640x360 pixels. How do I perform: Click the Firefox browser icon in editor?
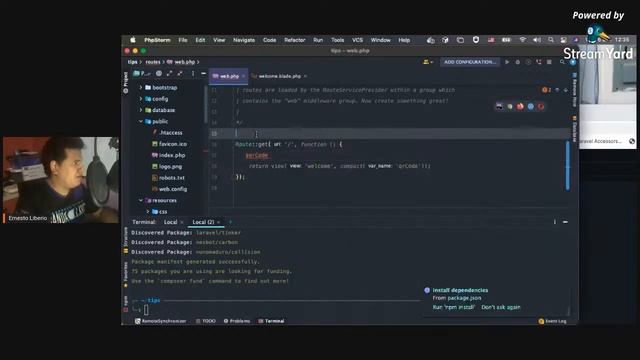520,107
